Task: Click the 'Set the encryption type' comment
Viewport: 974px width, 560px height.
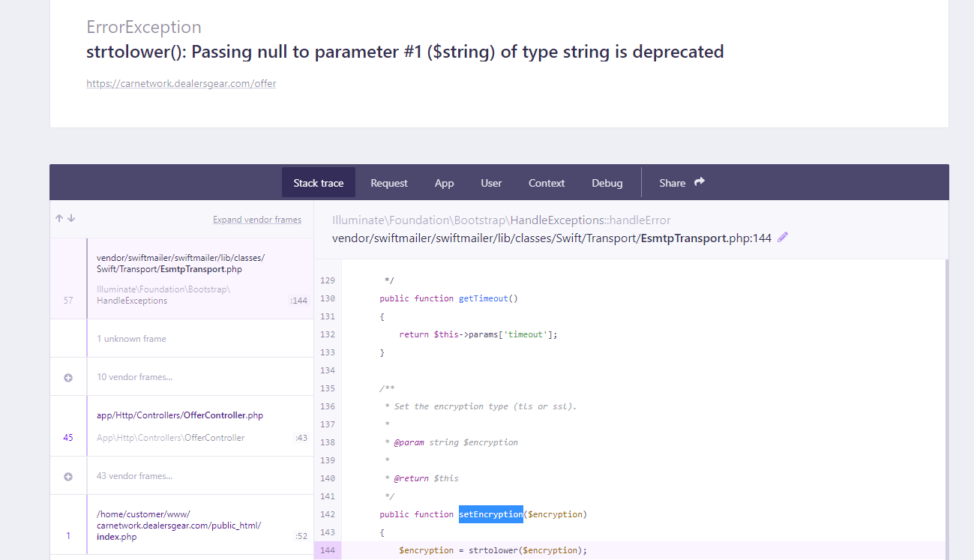Action: coord(481,406)
